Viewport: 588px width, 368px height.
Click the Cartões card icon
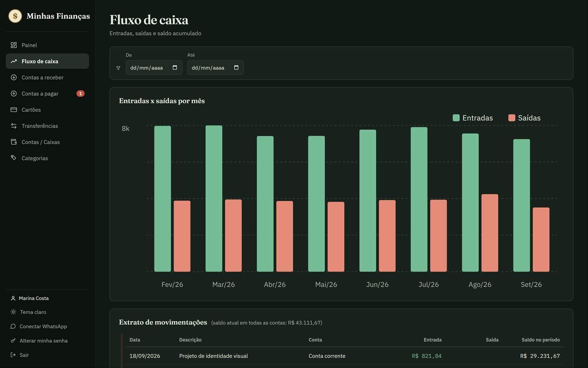click(x=14, y=110)
